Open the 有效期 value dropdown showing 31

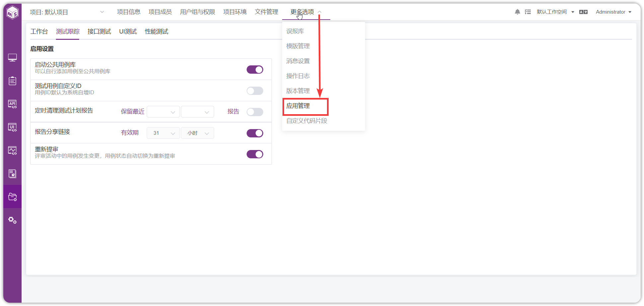point(163,133)
